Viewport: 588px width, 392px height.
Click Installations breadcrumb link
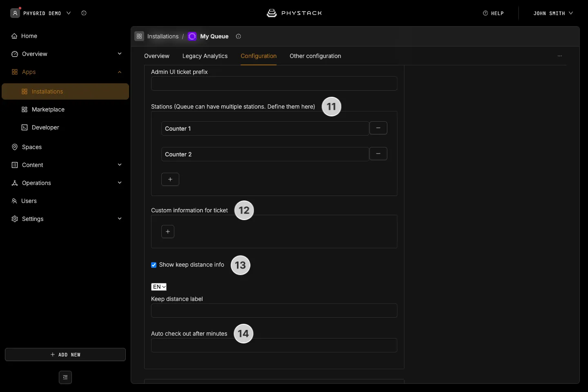coord(163,36)
